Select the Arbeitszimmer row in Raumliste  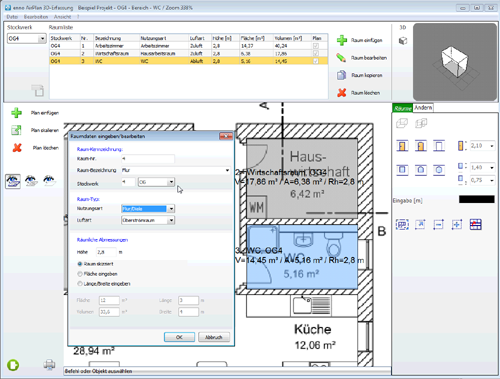click(x=188, y=46)
